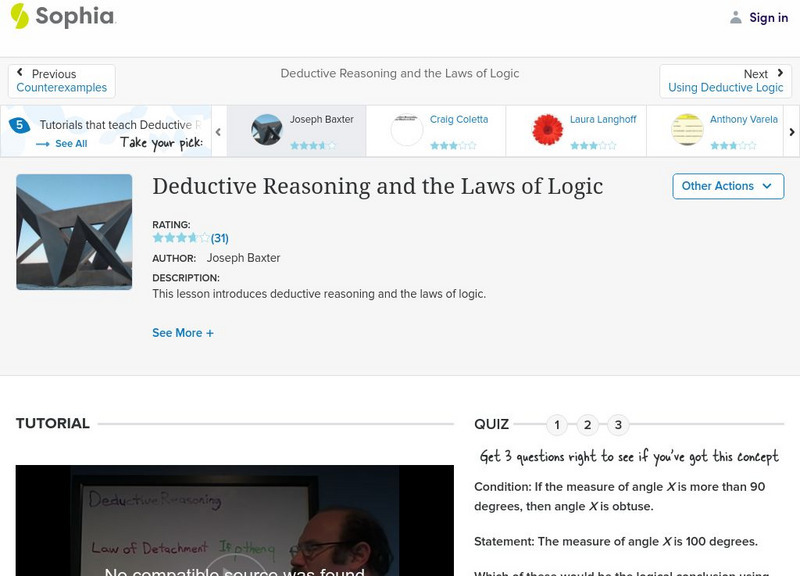Click the Sign in person icon
This screenshot has width=800, height=576.
click(x=735, y=16)
